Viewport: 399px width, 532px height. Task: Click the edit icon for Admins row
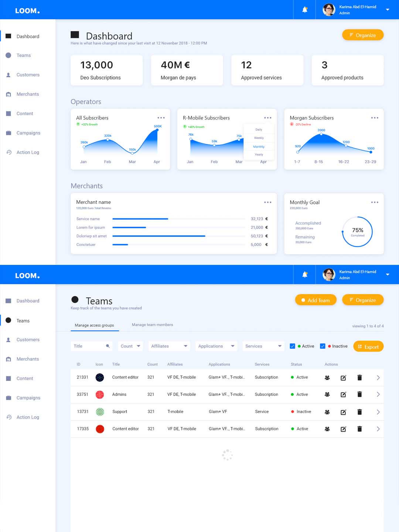pos(343,395)
